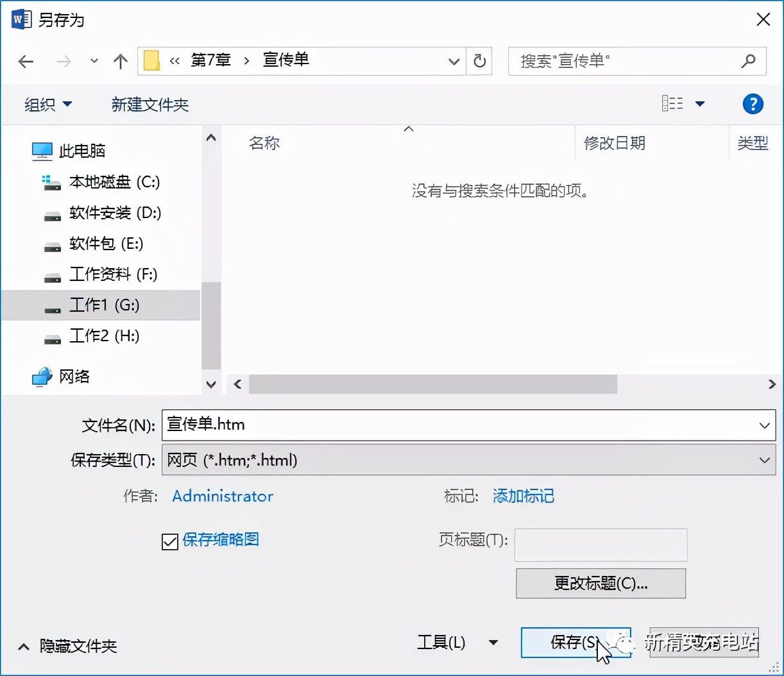Open the blue help icon
Viewport: 784px width, 676px height.
coord(753,104)
